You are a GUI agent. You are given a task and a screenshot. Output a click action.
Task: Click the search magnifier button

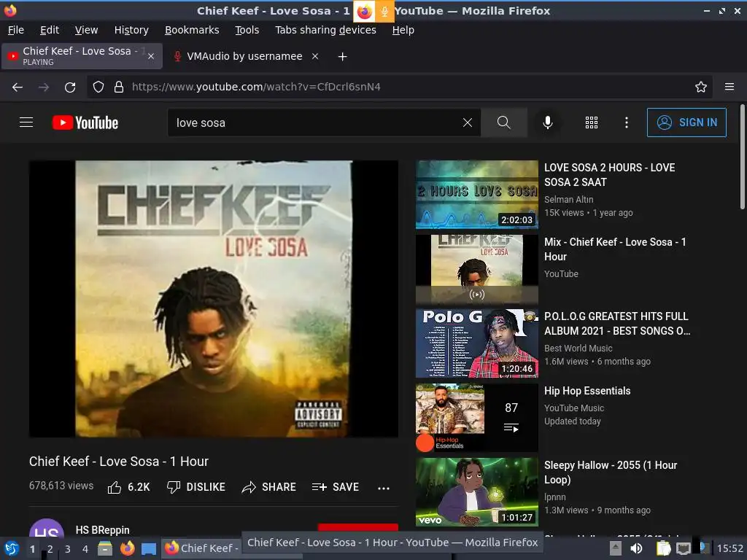(x=503, y=122)
